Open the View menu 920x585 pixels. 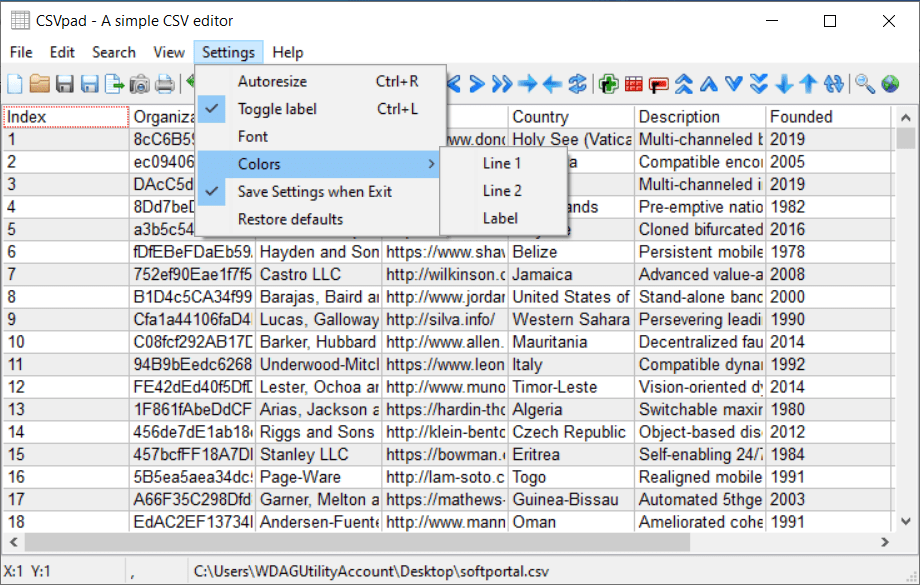coord(169,52)
